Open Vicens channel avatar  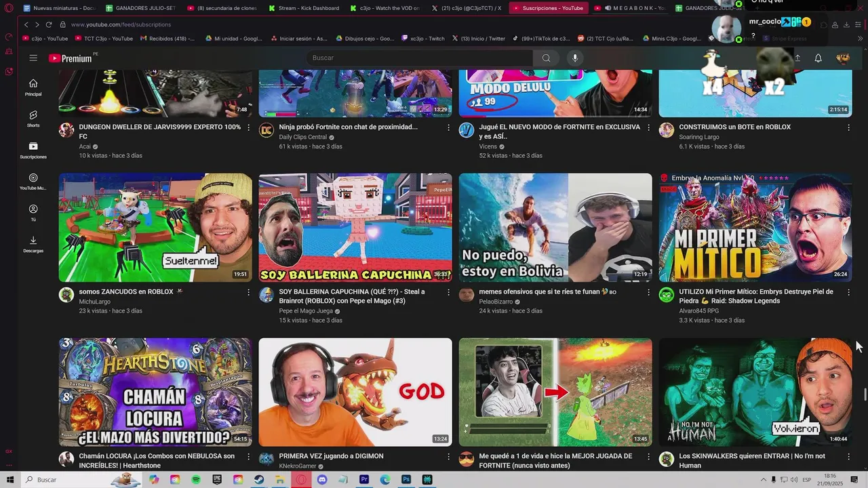click(x=467, y=130)
